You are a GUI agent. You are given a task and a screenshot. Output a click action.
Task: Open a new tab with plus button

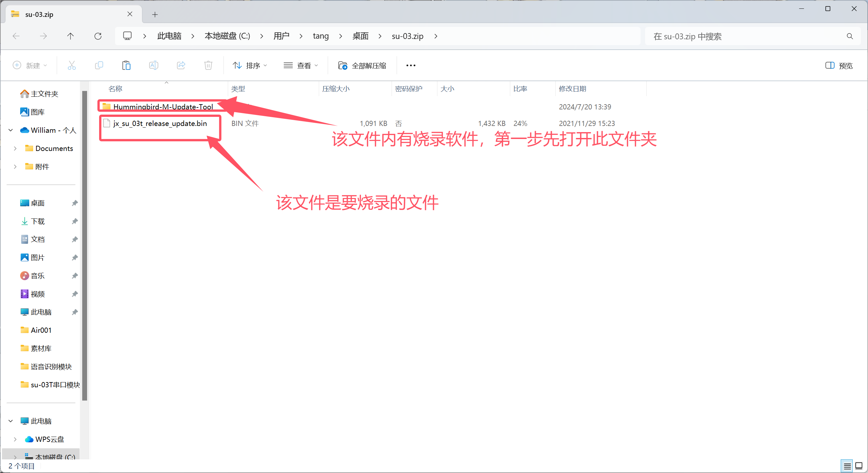tap(155, 15)
